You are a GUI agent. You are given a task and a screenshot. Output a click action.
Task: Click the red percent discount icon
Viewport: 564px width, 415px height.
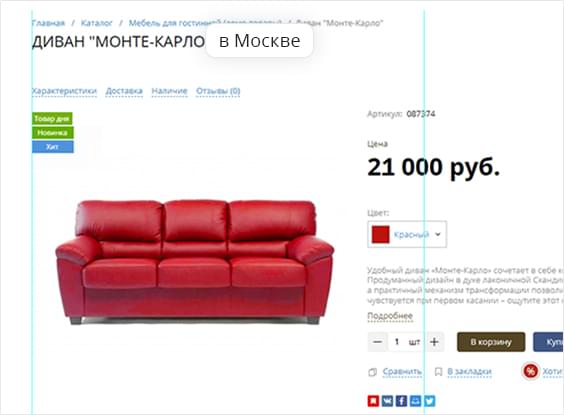[x=530, y=371]
